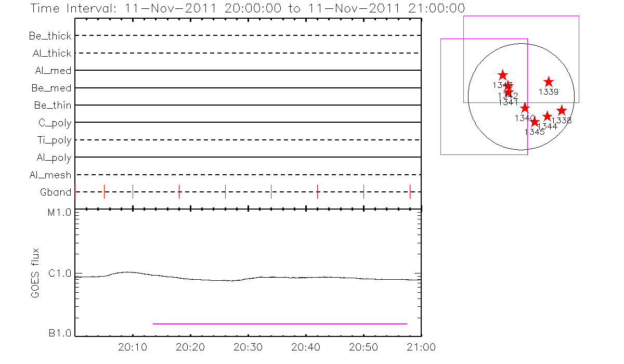The width and height of the screenshot is (624, 364).
Task: Click the 20:10 time axis label
Action: (x=133, y=347)
